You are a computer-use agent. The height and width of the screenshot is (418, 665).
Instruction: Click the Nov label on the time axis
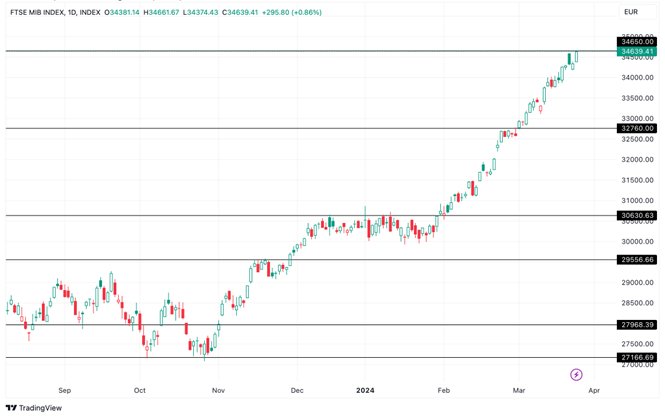[218, 390]
